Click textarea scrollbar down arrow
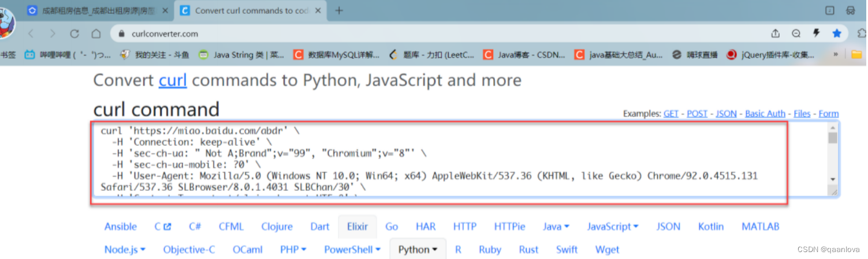The image size is (868, 259). coord(833,179)
